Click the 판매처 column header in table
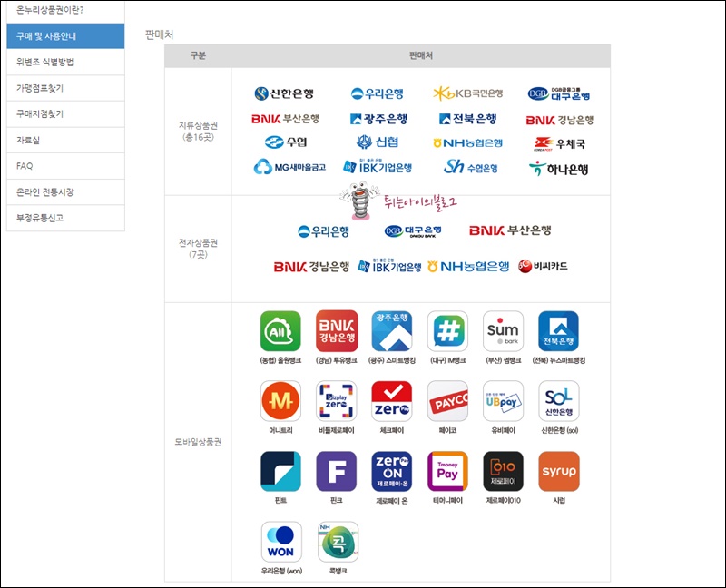Image resolution: width=726 pixels, height=588 pixels. [421, 55]
